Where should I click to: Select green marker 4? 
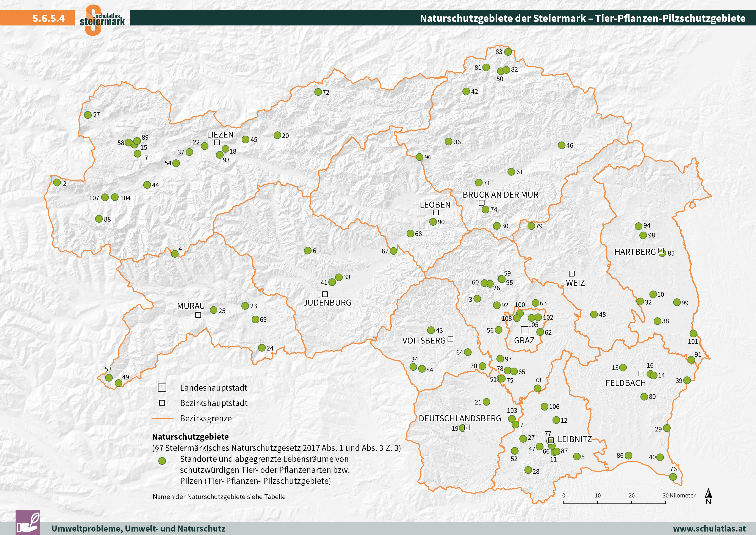tap(175, 254)
